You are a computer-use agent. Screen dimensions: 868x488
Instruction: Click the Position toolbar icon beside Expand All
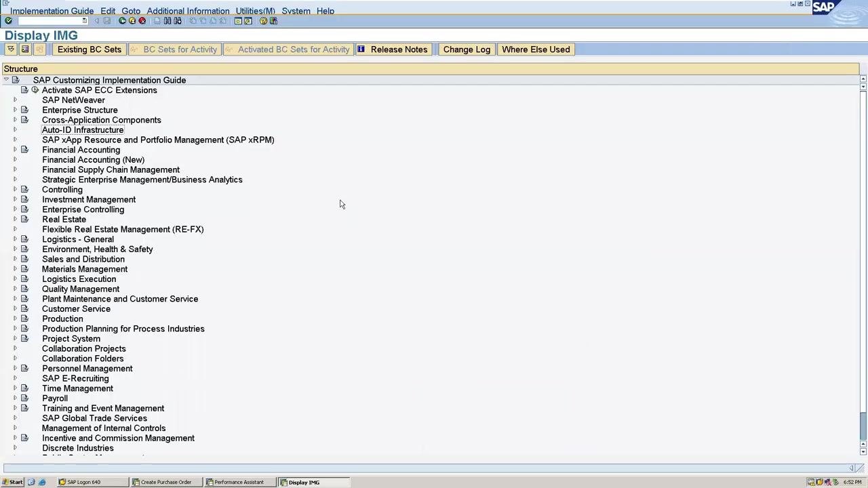pyautogui.click(x=25, y=49)
